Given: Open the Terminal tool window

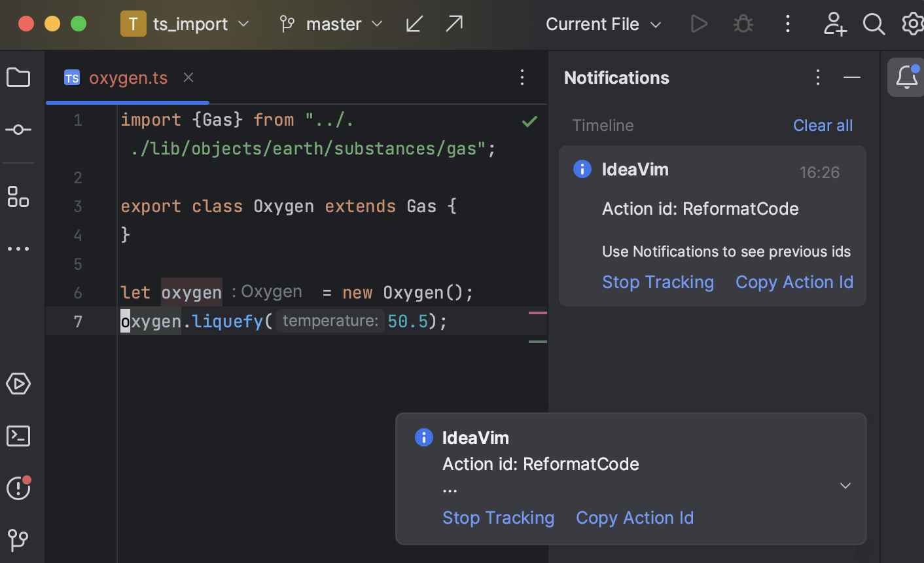Looking at the screenshot, I should (18, 436).
